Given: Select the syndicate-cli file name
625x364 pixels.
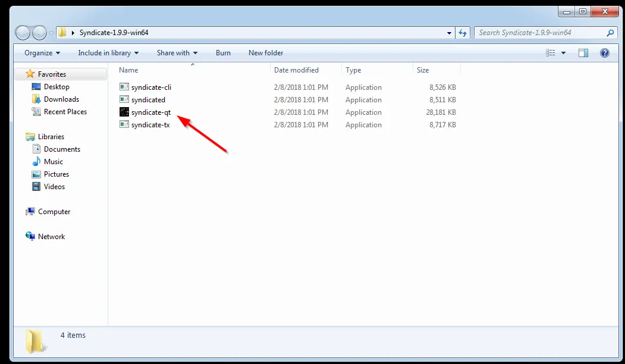Looking at the screenshot, I should pyautogui.click(x=151, y=87).
